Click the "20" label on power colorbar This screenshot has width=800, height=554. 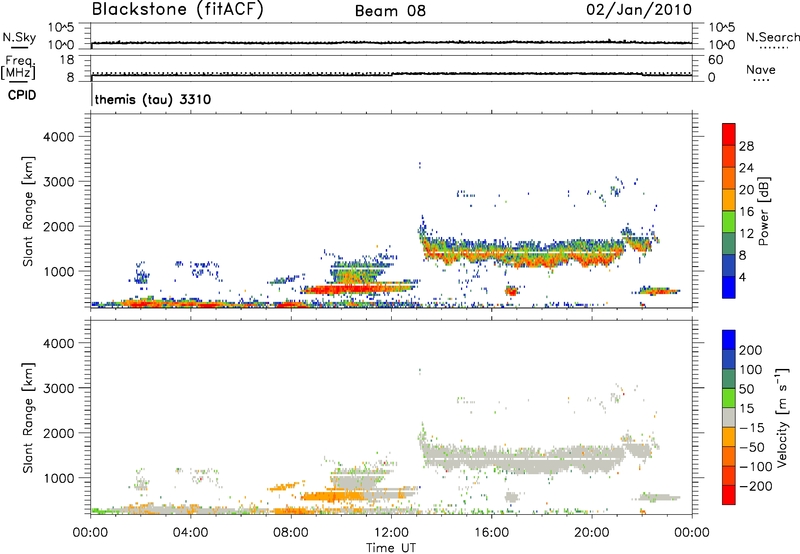pyautogui.click(x=746, y=190)
